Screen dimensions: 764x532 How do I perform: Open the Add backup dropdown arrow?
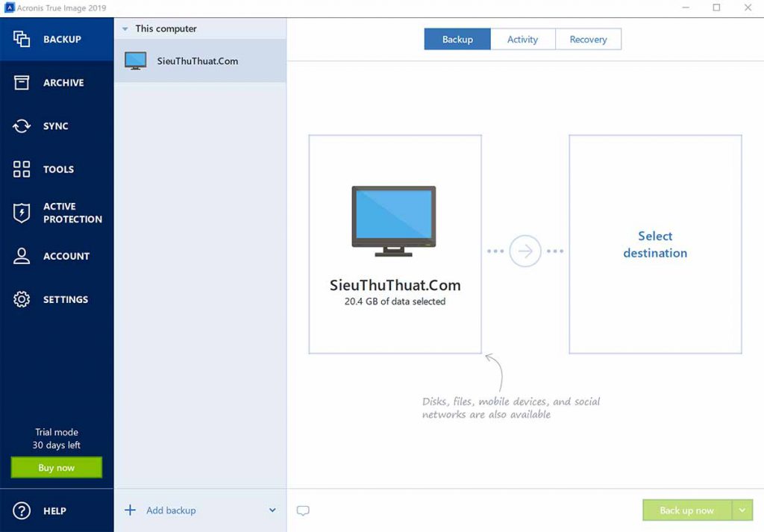pos(272,510)
